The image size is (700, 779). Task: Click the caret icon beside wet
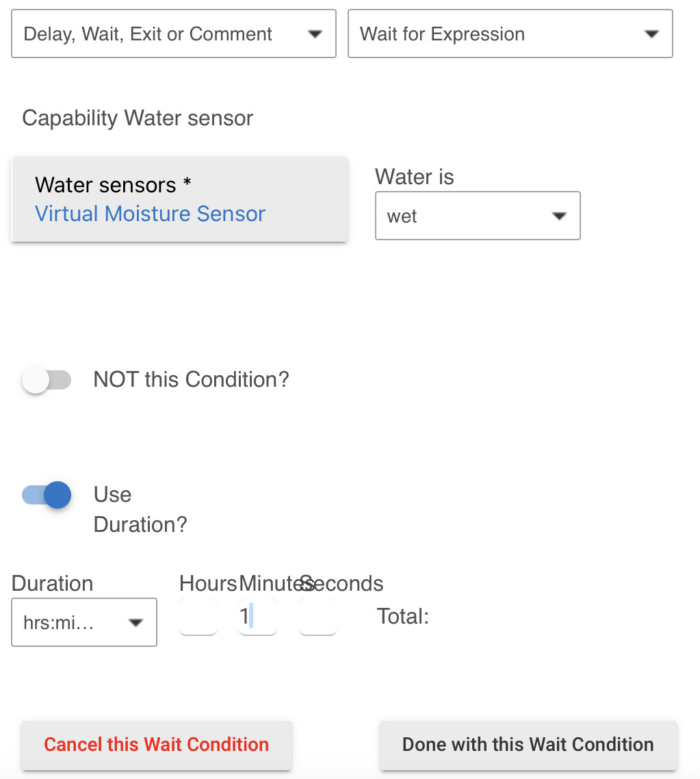[559, 216]
